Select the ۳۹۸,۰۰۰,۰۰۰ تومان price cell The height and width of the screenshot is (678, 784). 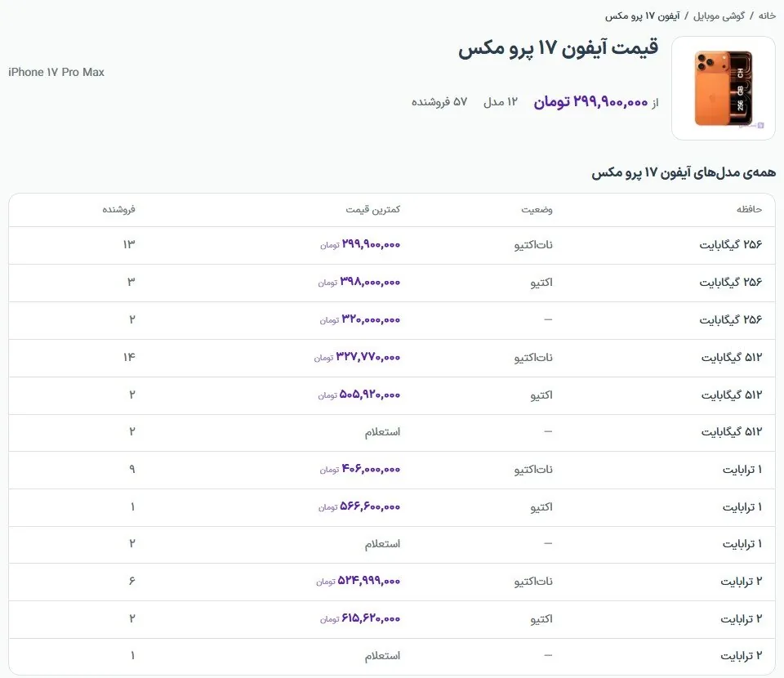coord(359,282)
